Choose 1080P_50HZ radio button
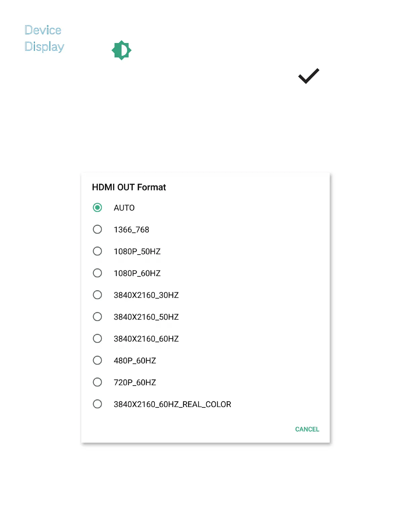The image size is (411, 532). [97, 251]
